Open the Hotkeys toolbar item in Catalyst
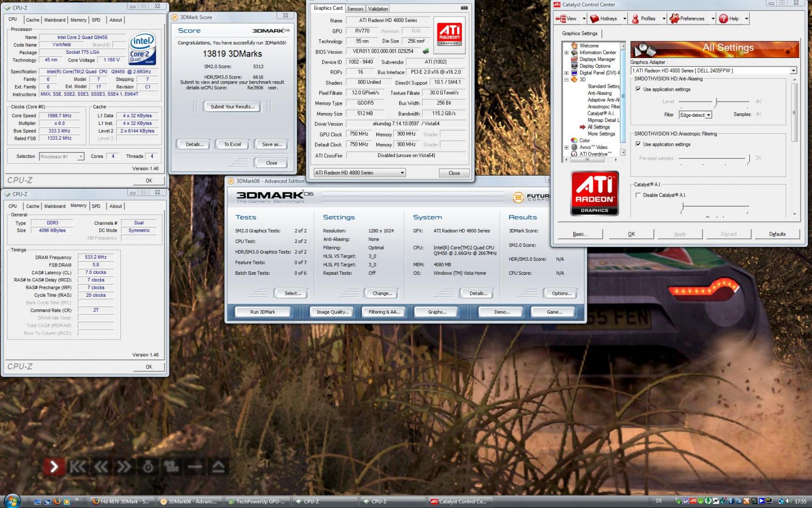 click(603, 19)
